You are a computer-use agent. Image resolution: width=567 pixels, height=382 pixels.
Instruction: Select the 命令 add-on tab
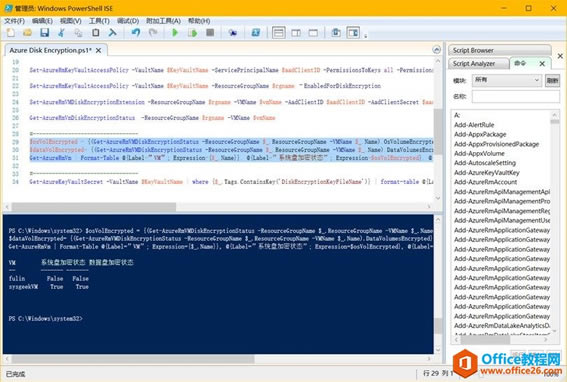520,63
